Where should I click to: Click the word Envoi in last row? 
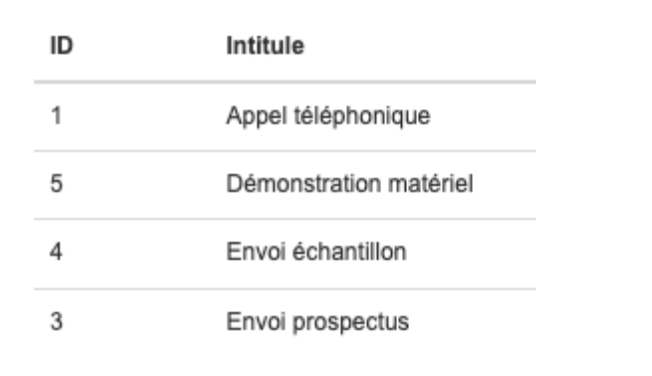[x=256, y=322]
